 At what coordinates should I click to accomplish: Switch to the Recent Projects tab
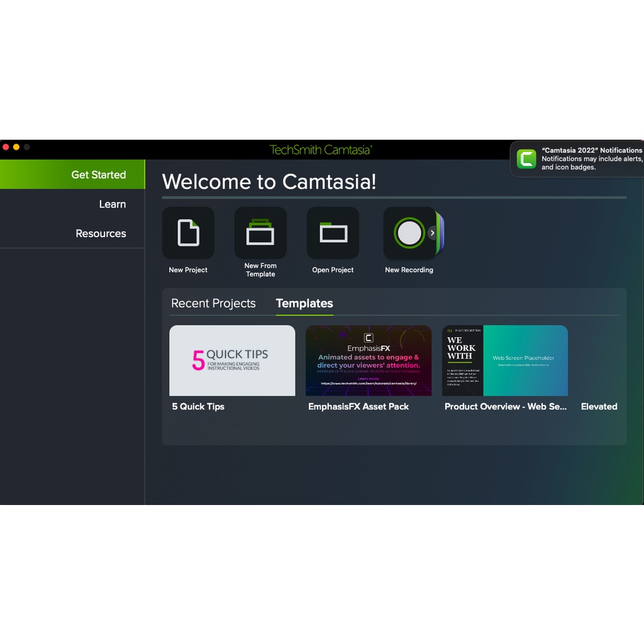click(x=213, y=303)
